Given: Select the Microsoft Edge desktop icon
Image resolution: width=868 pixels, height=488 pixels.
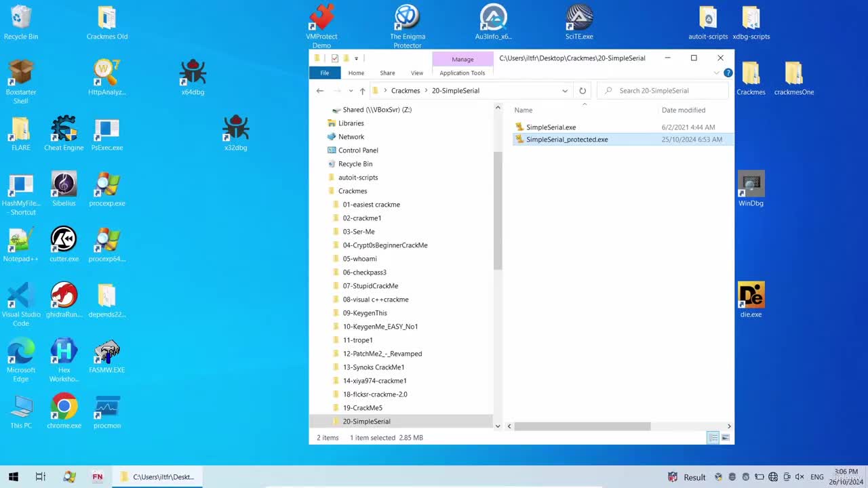Looking at the screenshot, I should coord(20,359).
